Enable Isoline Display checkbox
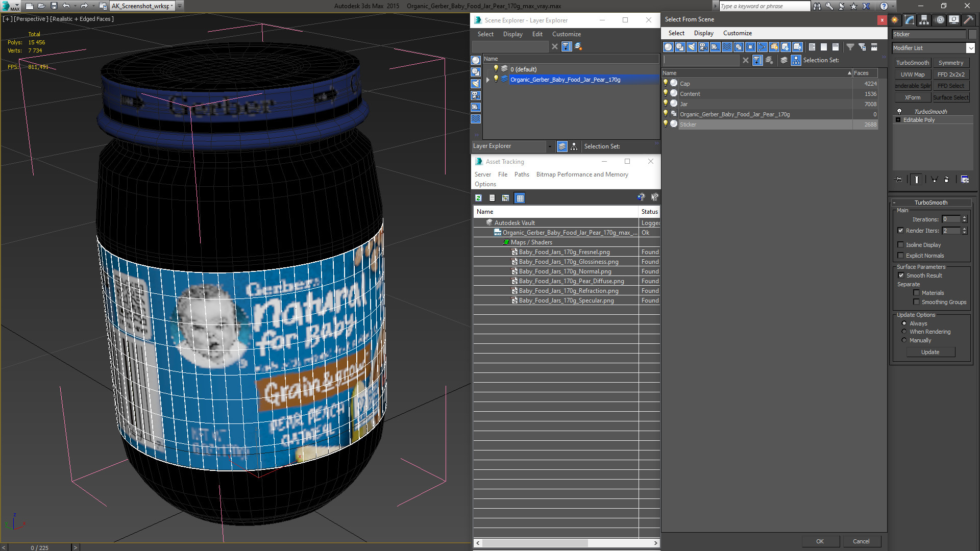 901,245
